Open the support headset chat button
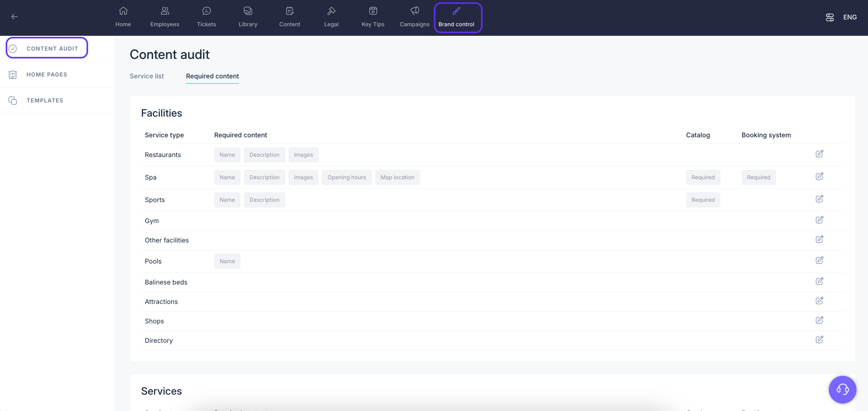 [842, 389]
